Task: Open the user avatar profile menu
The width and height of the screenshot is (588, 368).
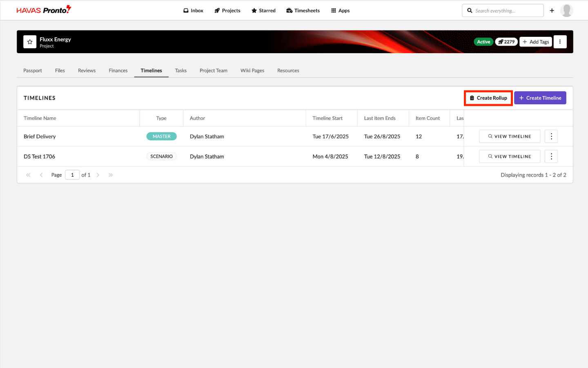Action: point(567,11)
